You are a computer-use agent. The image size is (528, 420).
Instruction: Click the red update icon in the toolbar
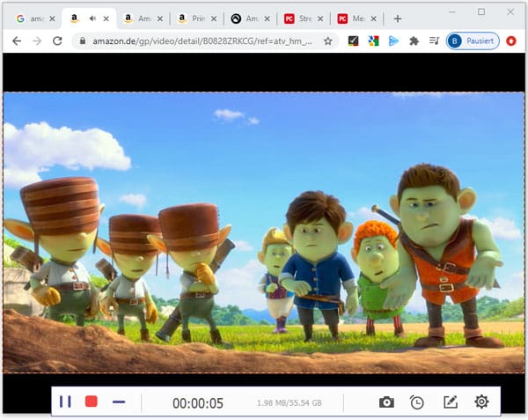pos(511,41)
